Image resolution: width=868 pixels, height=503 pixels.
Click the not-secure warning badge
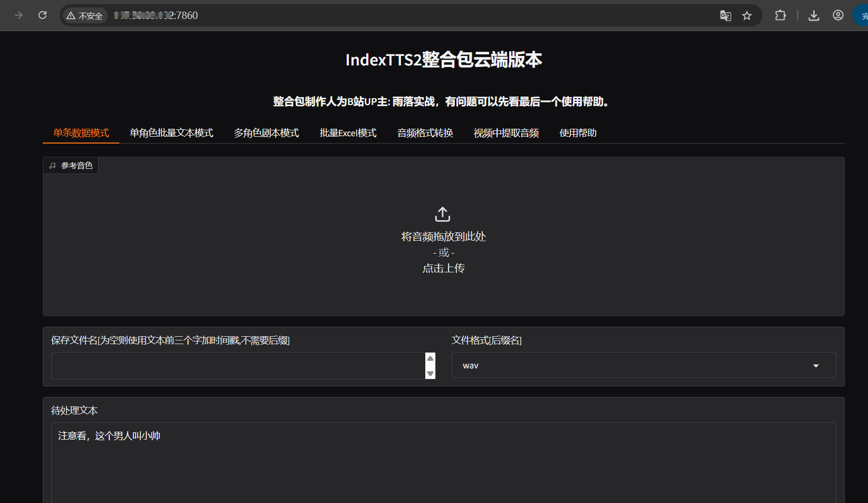pos(85,16)
